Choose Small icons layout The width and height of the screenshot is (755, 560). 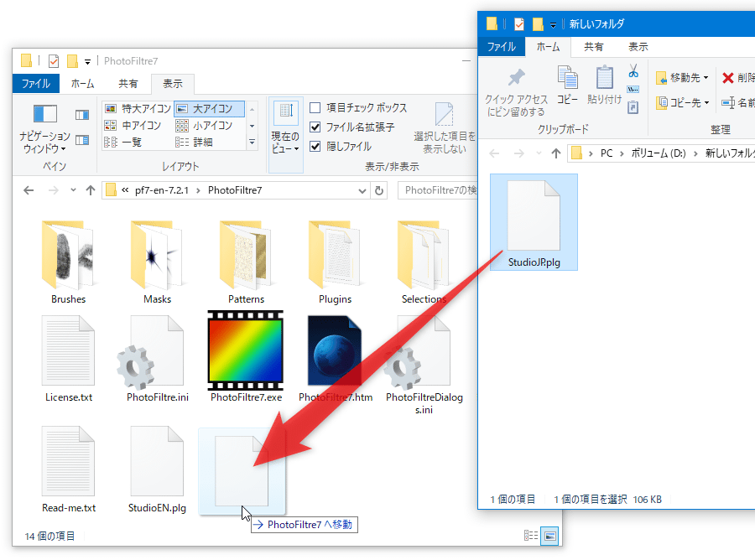(x=204, y=126)
